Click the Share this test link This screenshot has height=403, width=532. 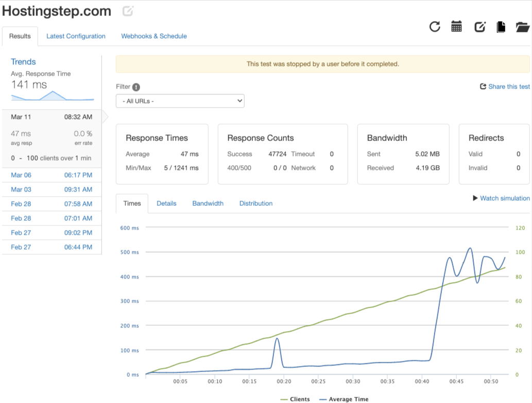tap(509, 86)
